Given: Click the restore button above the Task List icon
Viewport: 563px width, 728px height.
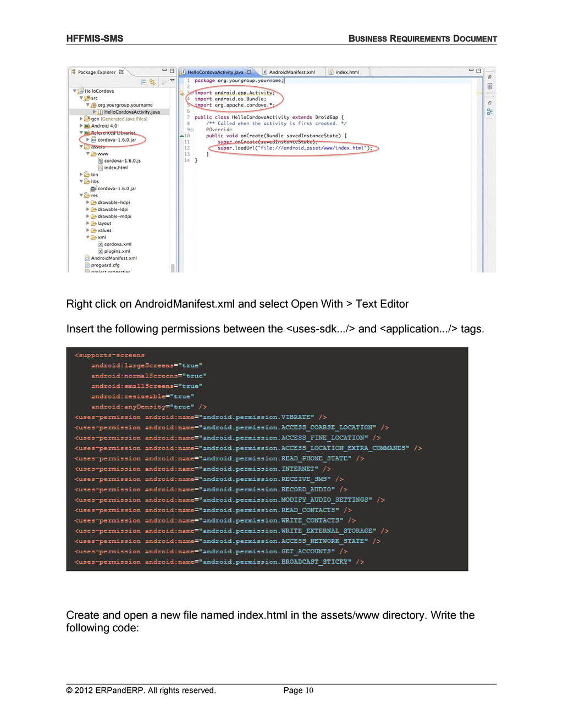Looking at the screenshot, I should (490, 77).
